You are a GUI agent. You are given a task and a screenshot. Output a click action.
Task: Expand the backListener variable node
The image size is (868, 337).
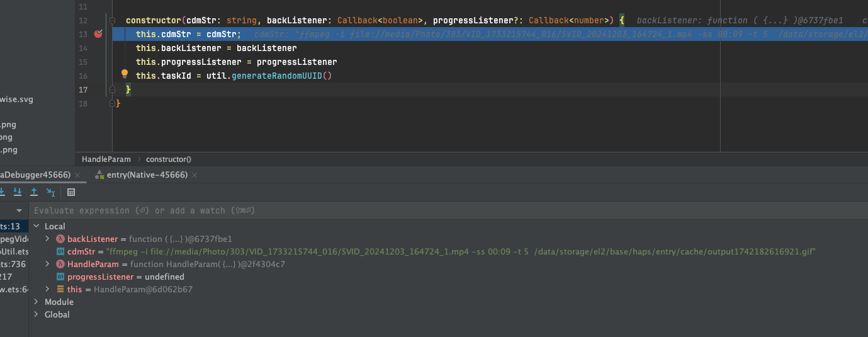coord(48,239)
